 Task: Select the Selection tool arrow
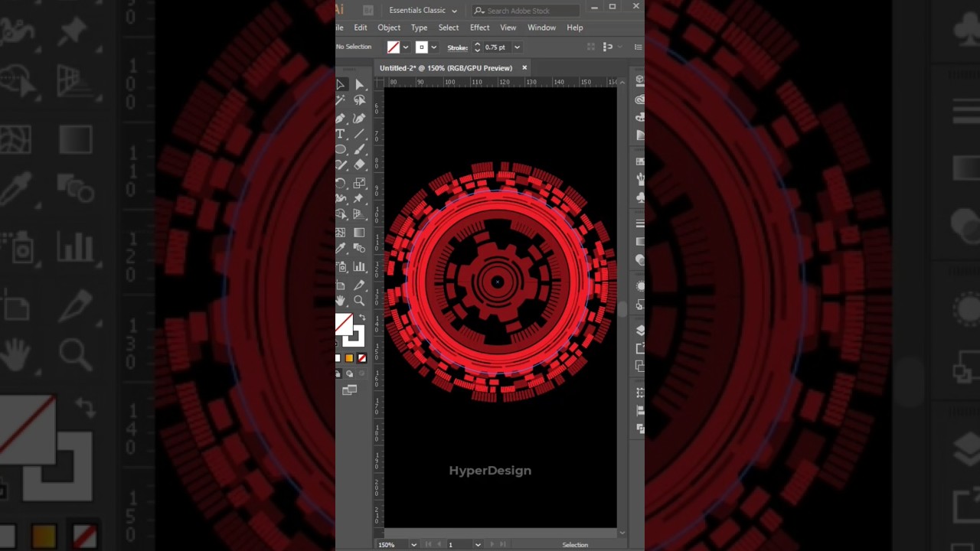(x=341, y=84)
